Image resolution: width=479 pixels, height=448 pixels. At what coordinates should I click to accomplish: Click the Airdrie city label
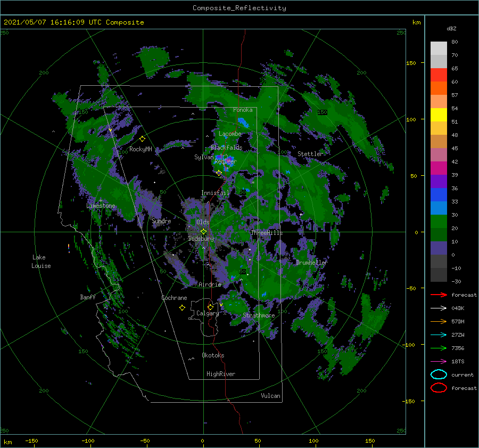pos(210,284)
